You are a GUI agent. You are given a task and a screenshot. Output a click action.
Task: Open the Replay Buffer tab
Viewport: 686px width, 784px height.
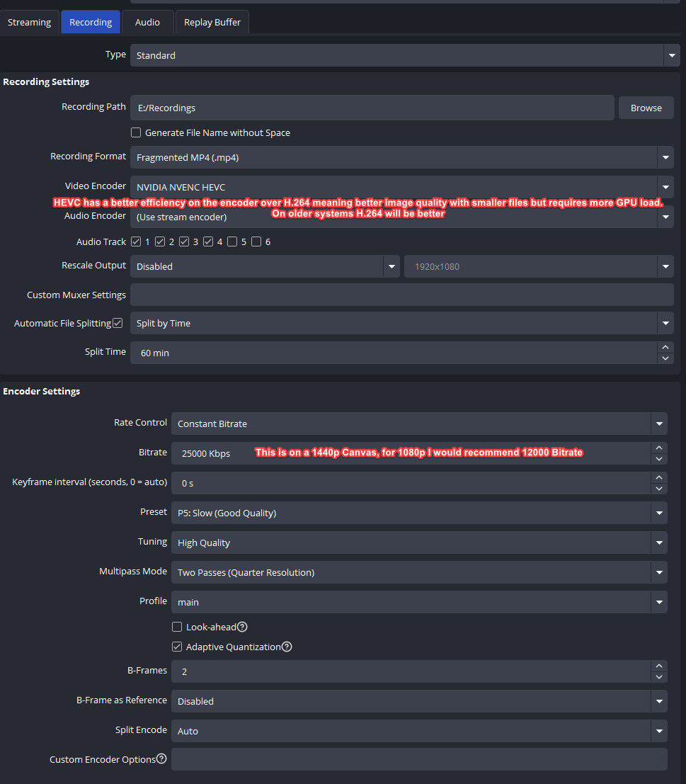click(x=212, y=22)
